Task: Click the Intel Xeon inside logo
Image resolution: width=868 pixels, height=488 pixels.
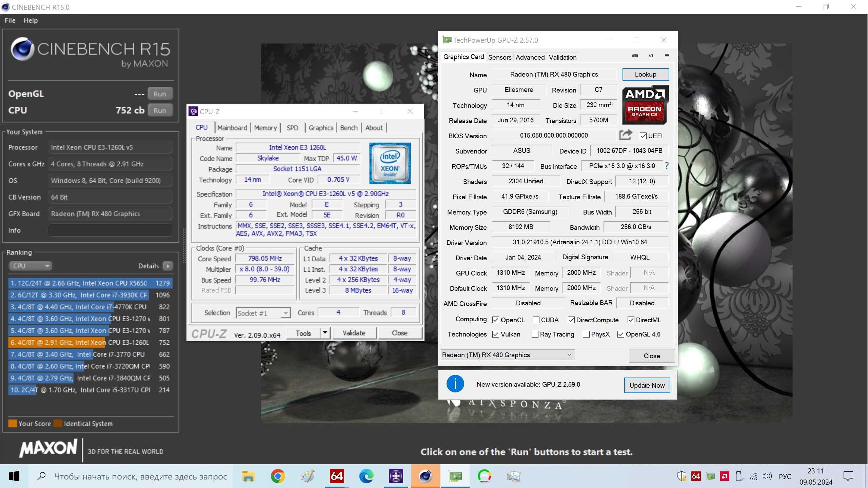Action: click(x=390, y=163)
